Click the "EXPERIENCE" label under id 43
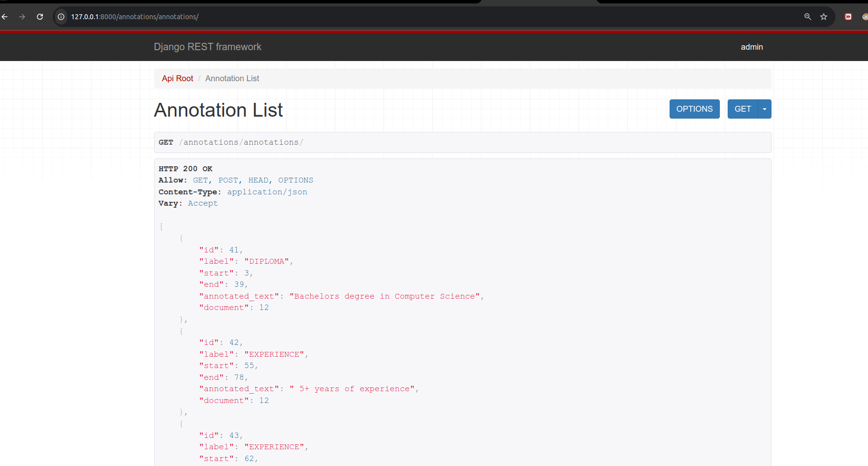 pos(274,447)
